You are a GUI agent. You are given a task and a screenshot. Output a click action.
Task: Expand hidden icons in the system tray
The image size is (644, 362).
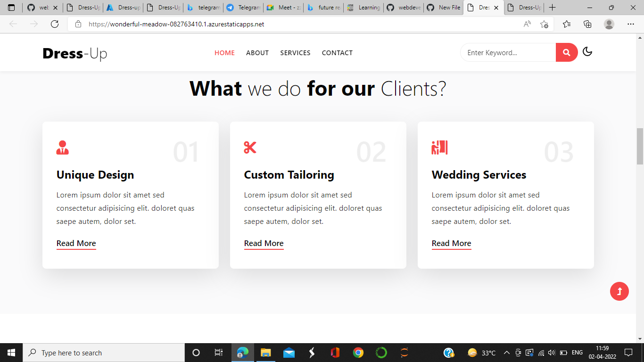506,352
